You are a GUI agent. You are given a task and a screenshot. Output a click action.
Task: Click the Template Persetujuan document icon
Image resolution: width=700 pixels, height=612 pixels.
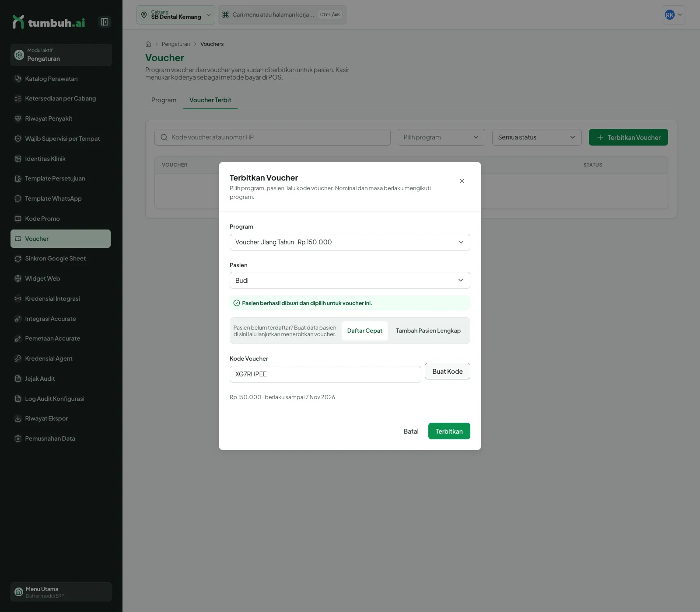18,179
